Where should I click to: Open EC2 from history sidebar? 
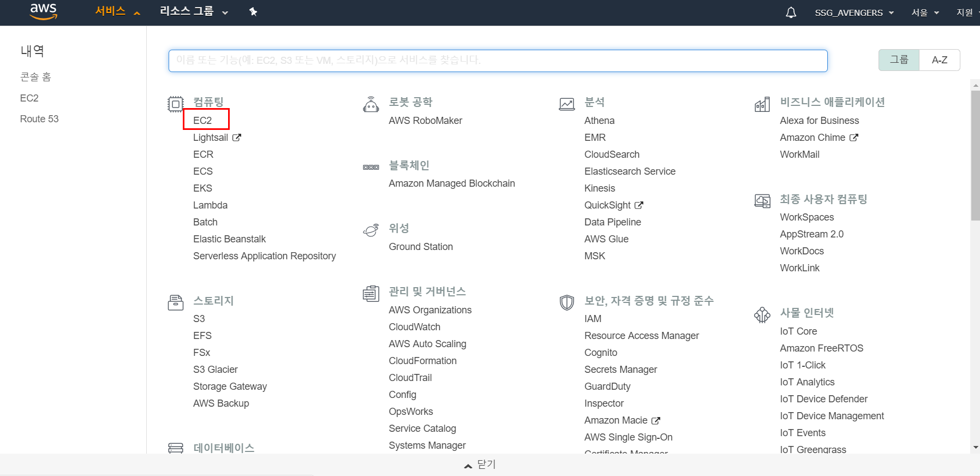click(x=29, y=98)
